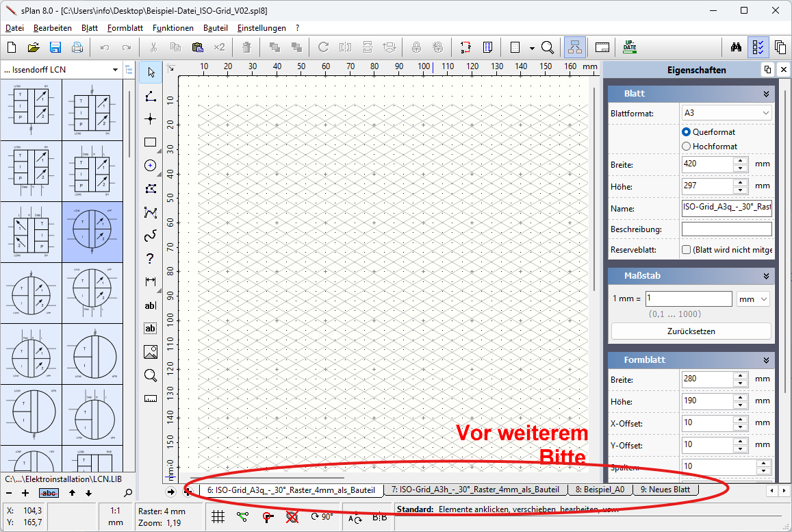The image size is (792, 532).
Task: Open the Maßstab unit mm dropdown
Action: pos(753,299)
